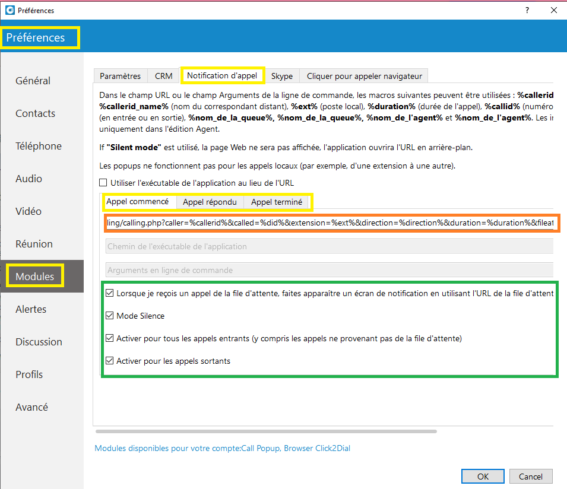Select the Notification d'appel tab
The height and width of the screenshot is (489, 567).
click(x=222, y=76)
